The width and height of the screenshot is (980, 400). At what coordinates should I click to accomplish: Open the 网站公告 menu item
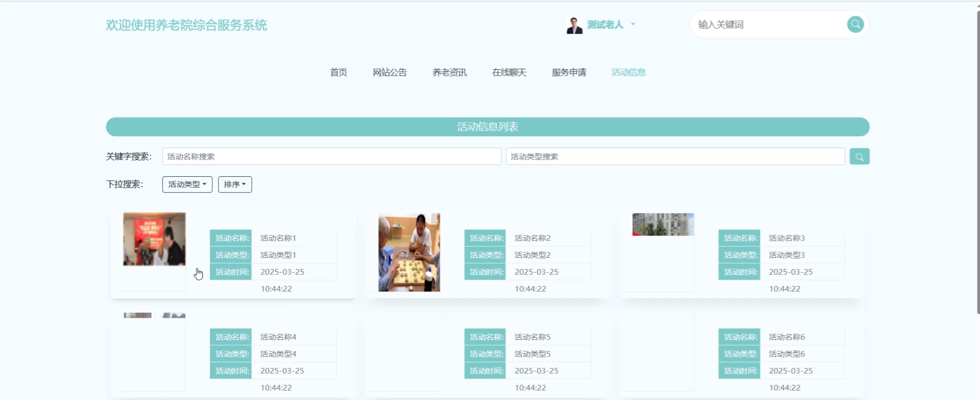pyautogui.click(x=390, y=72)
